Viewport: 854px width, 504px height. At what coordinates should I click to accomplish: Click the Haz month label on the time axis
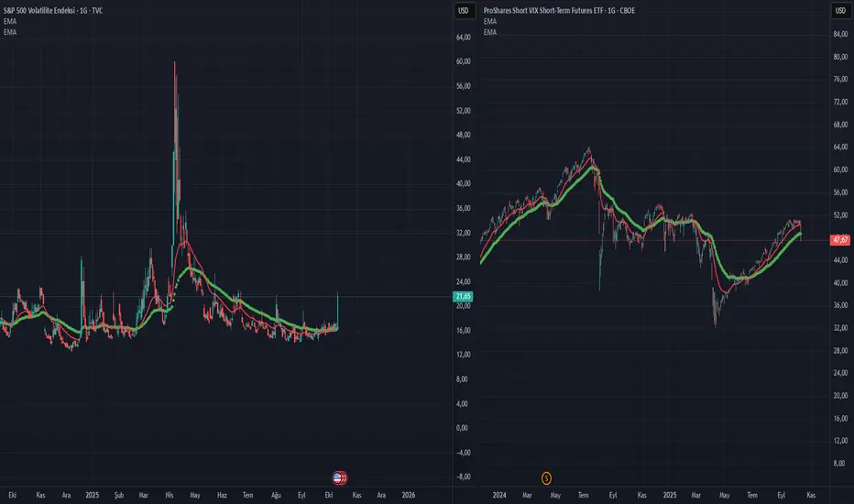tap(222, 495)
